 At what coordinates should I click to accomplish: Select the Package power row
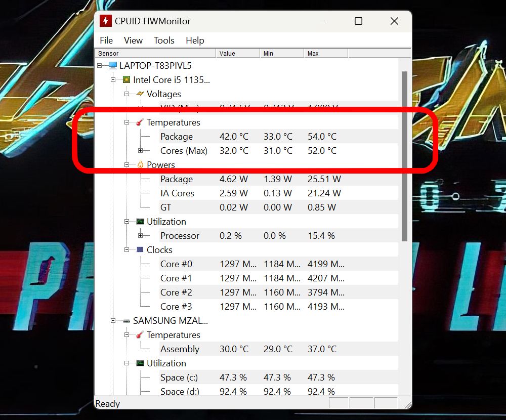pos(279,179)
